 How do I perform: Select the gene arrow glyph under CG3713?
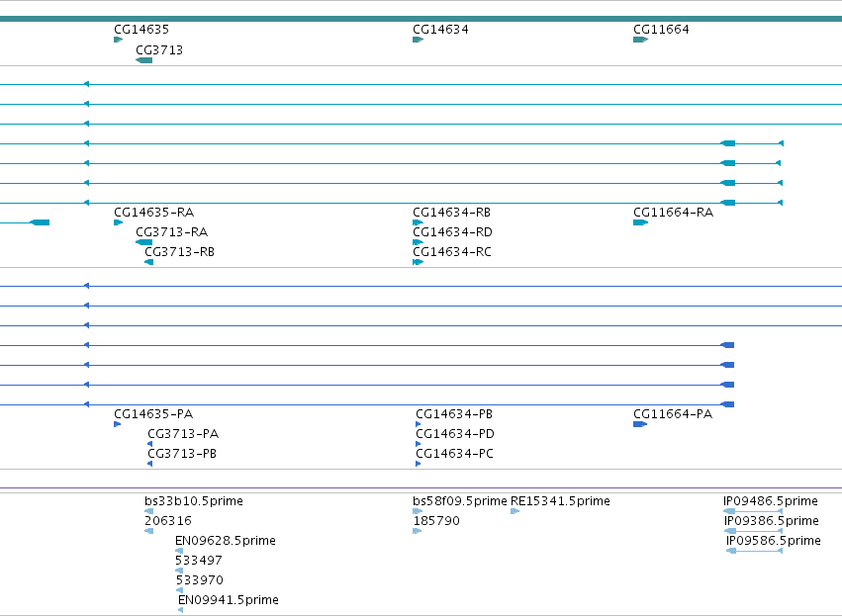click(143, 60)
